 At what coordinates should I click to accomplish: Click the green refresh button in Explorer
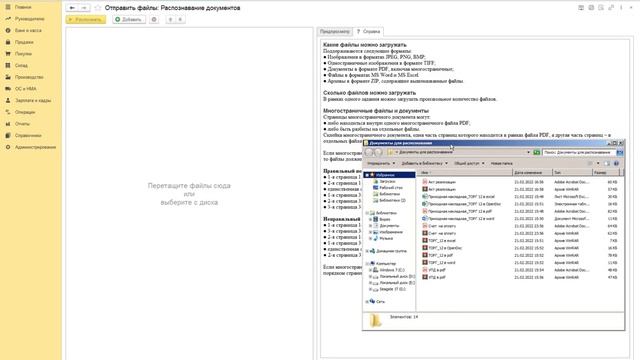[x=536, y=152]
